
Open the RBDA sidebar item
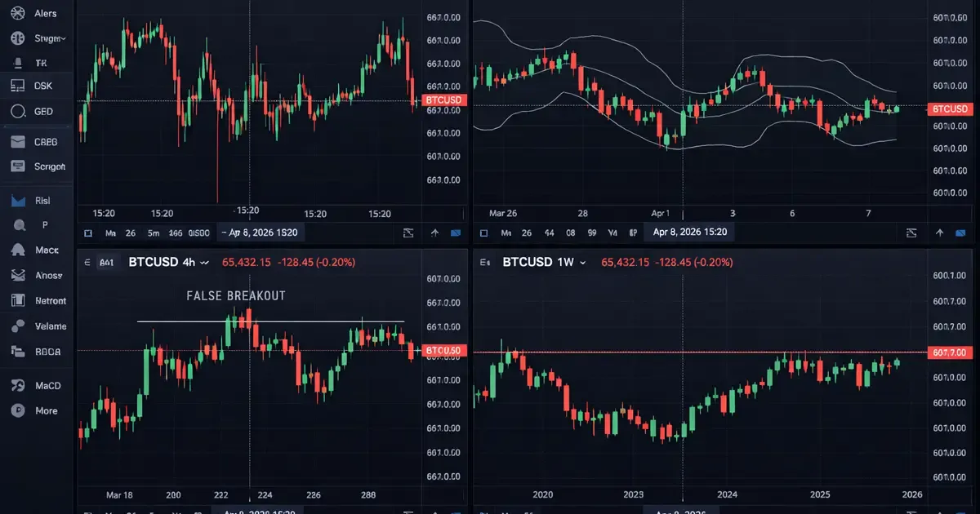coord(36,352)
